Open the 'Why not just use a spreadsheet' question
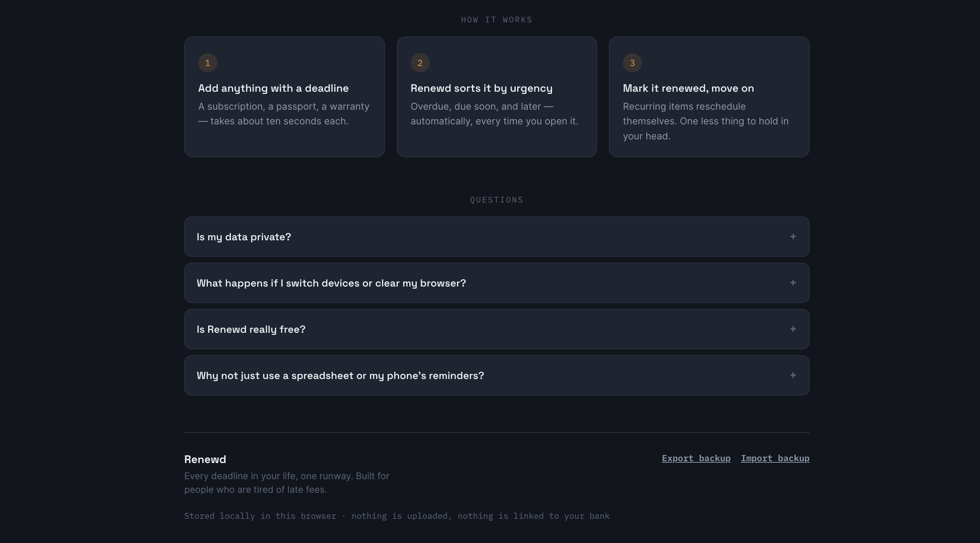Viewport: 980px width, 543px height. coord(497,375)
